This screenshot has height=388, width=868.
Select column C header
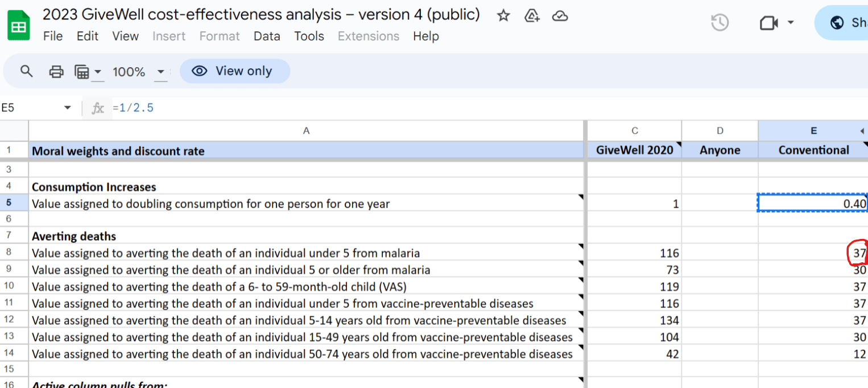(x=634, y=131)
